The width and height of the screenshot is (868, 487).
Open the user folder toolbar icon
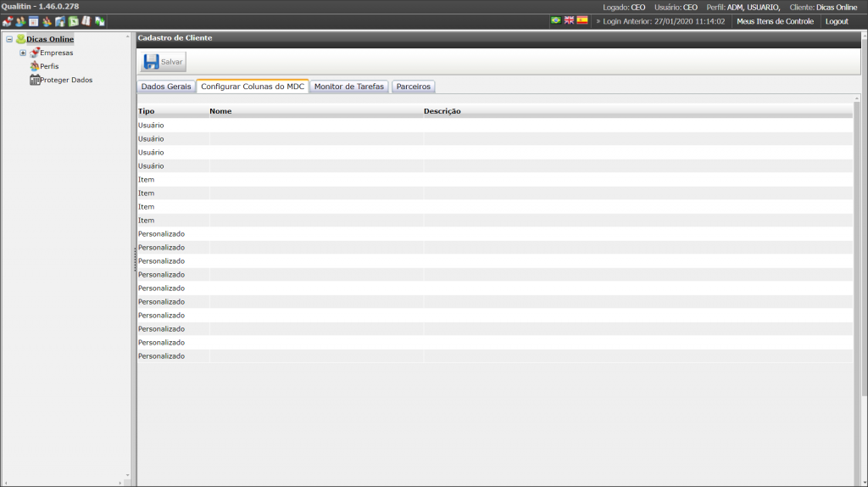pyautogui.click(x=60, y=21)
